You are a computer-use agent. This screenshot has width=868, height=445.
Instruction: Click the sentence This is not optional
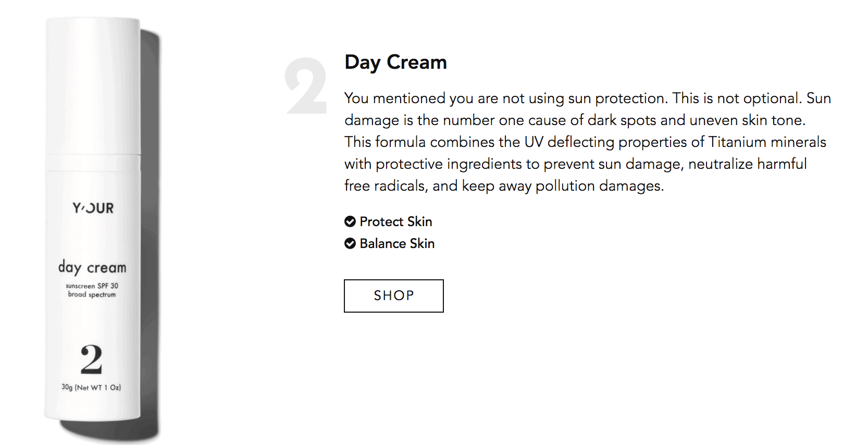coord(737,98)
